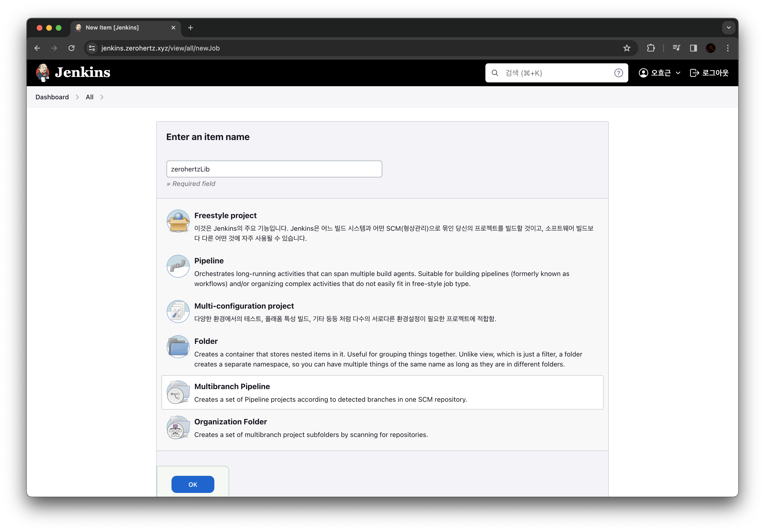
Task: Click the browser forward arrow
Action: (x=54, y=48)
